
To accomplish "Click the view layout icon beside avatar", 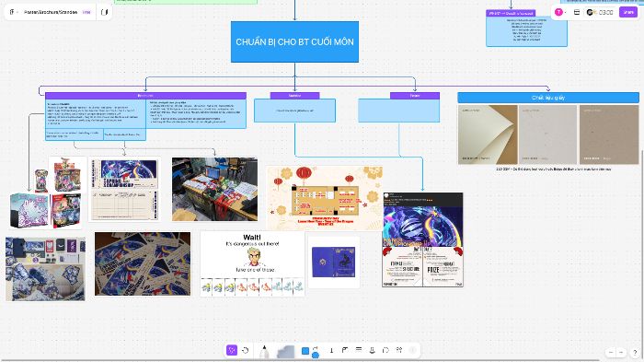I will (x=577, y=12).
